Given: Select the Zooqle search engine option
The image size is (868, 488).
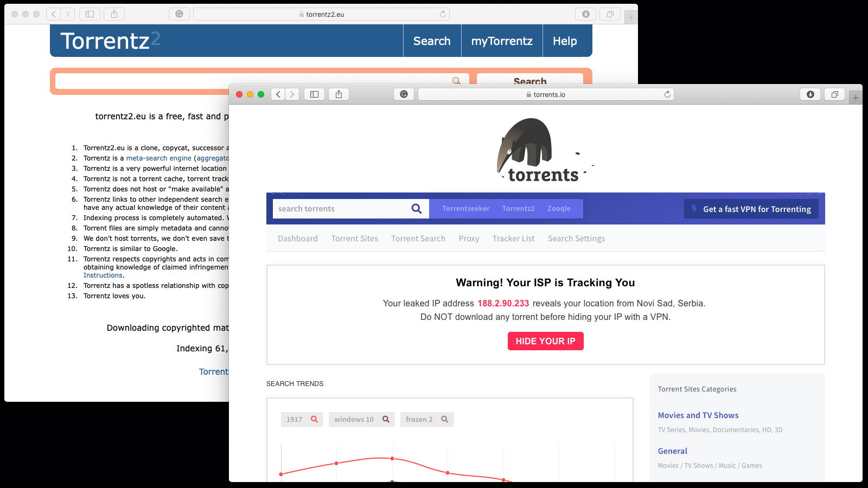Looking at the screenshot, I should click(559, 209).
